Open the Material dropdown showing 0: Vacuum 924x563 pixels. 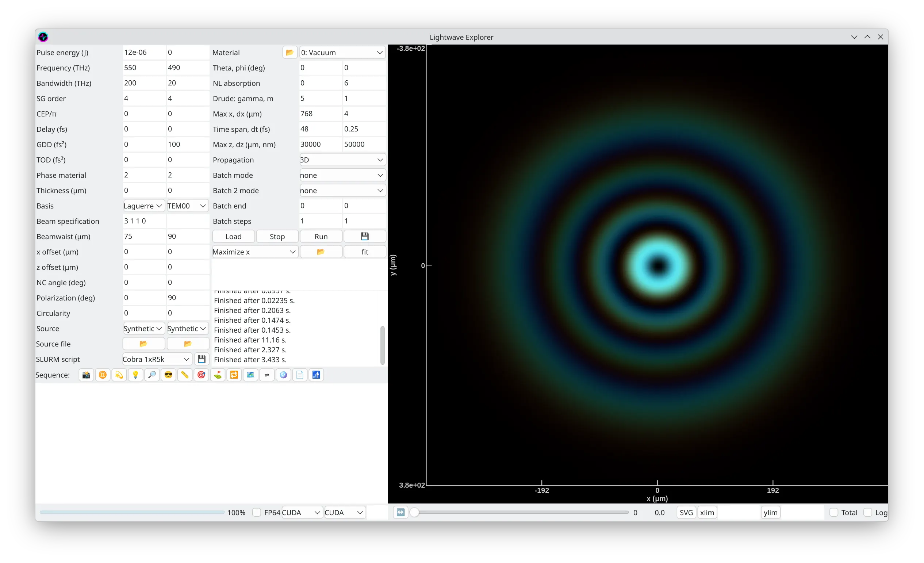pos(342,53)
